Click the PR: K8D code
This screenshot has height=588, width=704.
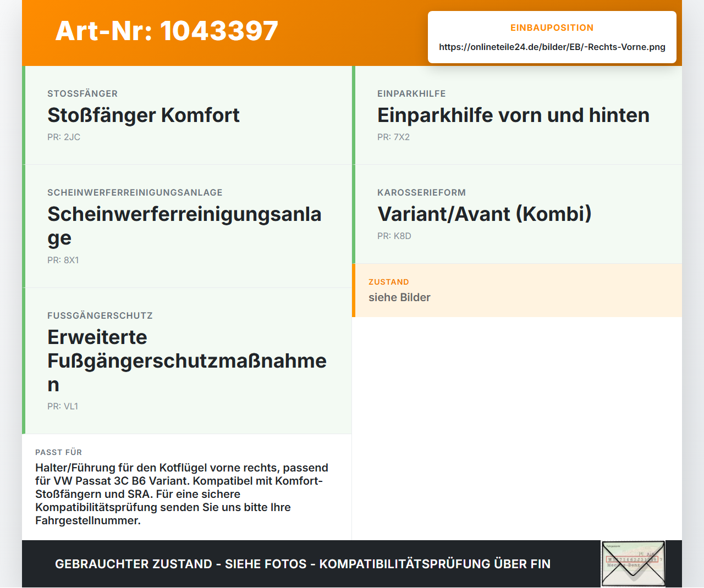click(x=394, y=236)
